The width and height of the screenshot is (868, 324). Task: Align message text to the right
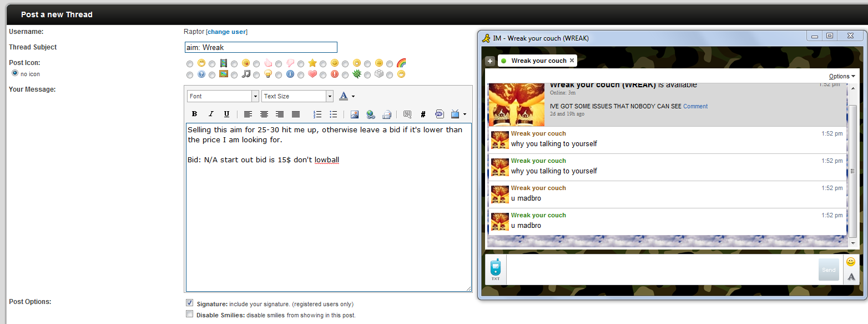(280, 114)
